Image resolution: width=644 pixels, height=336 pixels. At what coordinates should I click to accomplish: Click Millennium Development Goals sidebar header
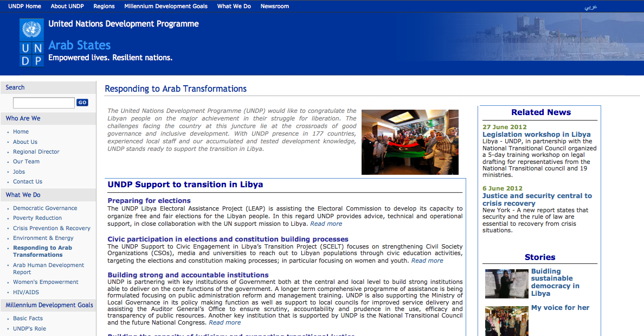click(x=49, y=305)
